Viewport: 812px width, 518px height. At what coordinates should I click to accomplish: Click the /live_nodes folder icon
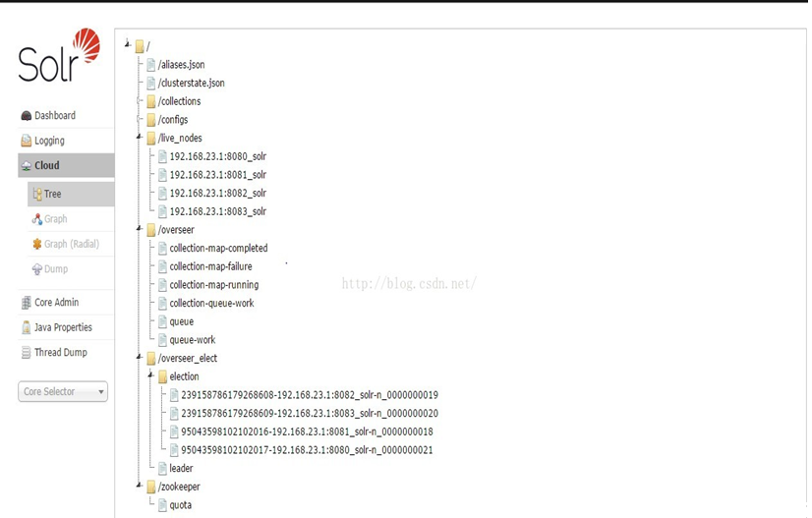click(x=151, y=139)
